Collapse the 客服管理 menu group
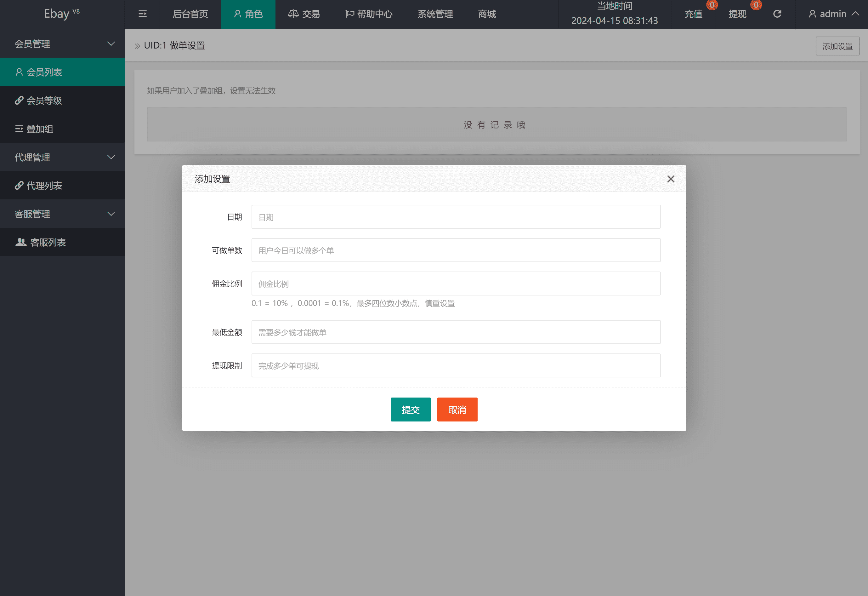 (x=62, y=214)
